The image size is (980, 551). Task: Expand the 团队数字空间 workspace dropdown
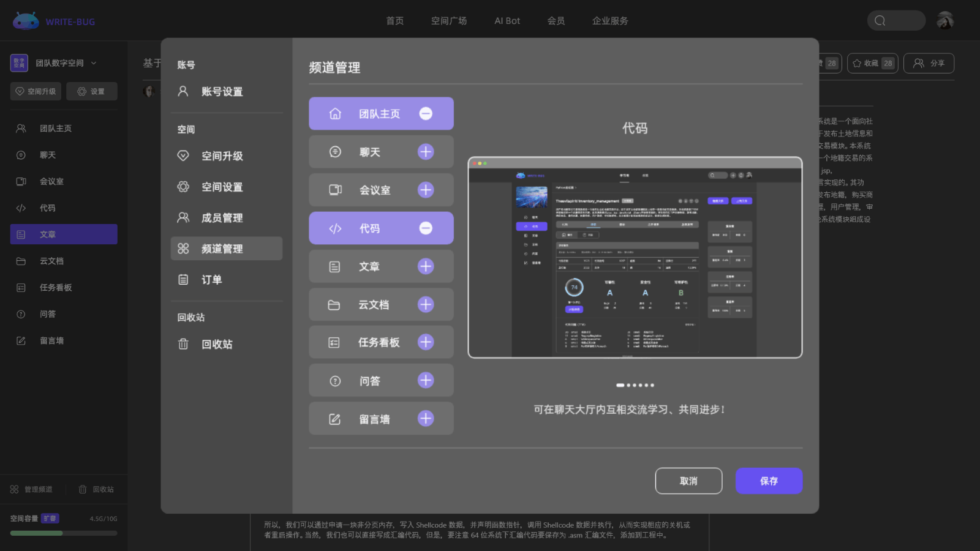pyautogui.click(x=93, y=62)
